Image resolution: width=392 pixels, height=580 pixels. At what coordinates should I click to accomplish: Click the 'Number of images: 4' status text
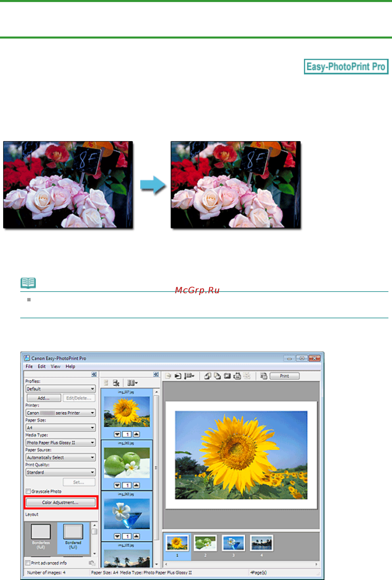click(46, 573)
